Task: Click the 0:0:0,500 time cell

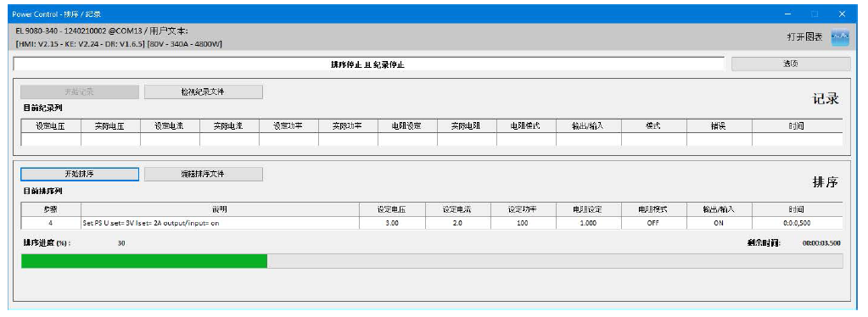Action: (797, 223)
